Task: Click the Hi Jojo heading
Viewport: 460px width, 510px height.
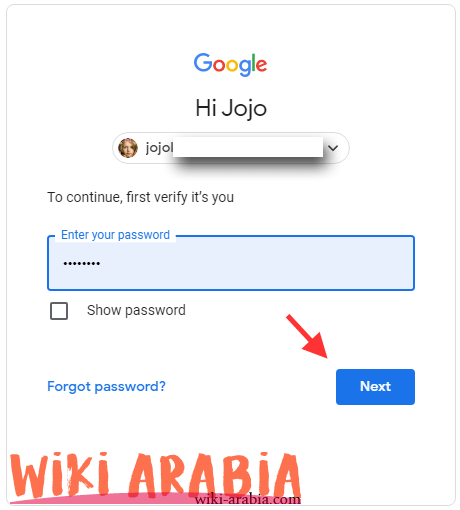Action: coord(231,108)
